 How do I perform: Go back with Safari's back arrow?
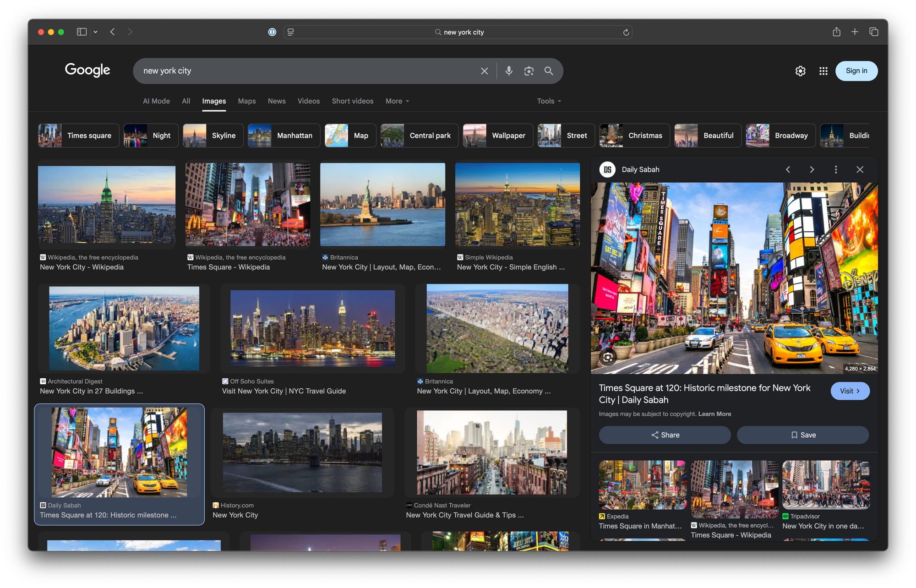(113, 32)
